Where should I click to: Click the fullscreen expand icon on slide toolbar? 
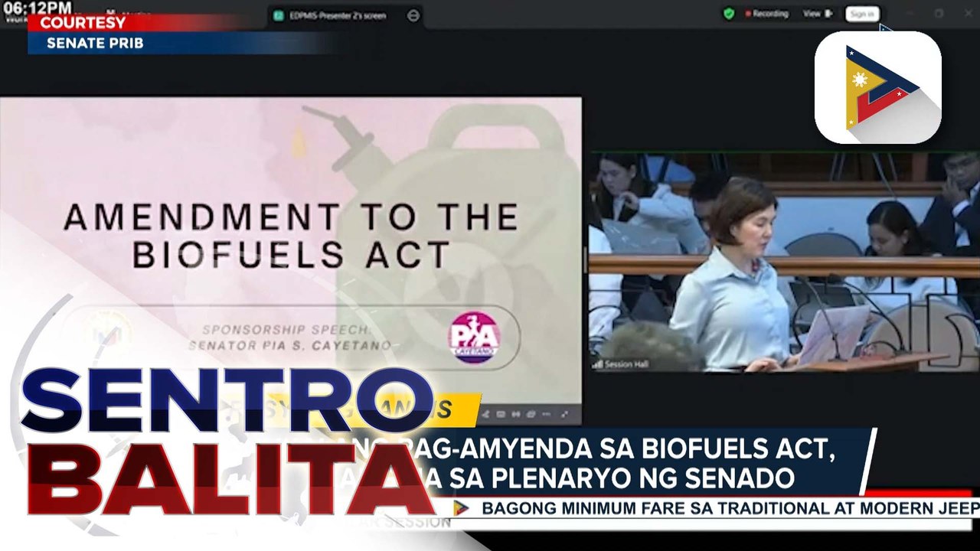point(565,414)
